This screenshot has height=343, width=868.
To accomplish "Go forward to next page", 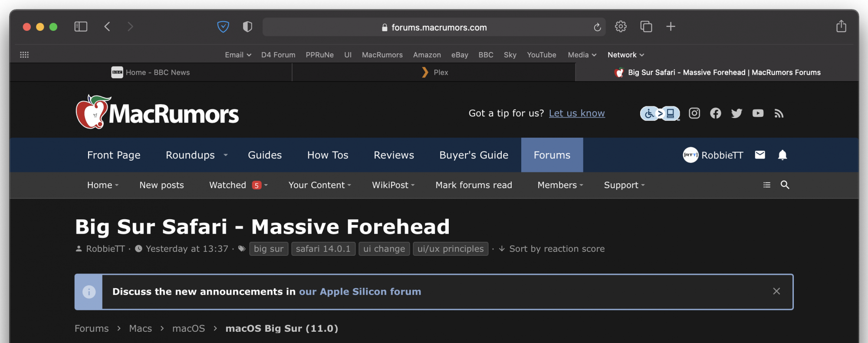I will (130, 26).
